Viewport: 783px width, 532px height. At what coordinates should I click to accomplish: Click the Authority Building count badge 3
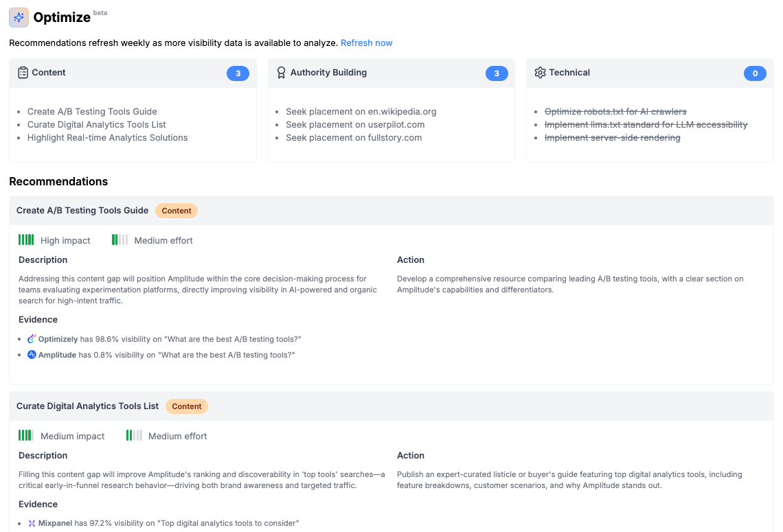pyautogui.click(x=497, y=73)
